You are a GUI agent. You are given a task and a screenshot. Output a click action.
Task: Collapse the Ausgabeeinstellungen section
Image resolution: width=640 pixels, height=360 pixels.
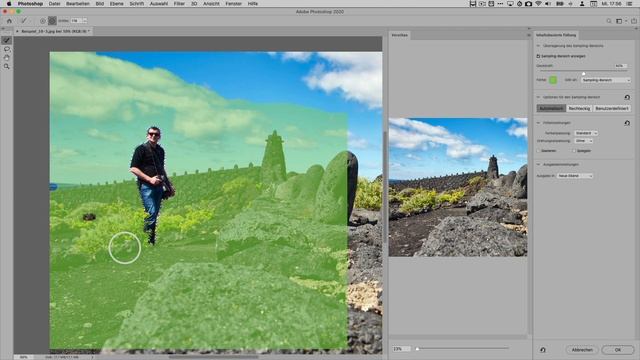click(538, 164)
